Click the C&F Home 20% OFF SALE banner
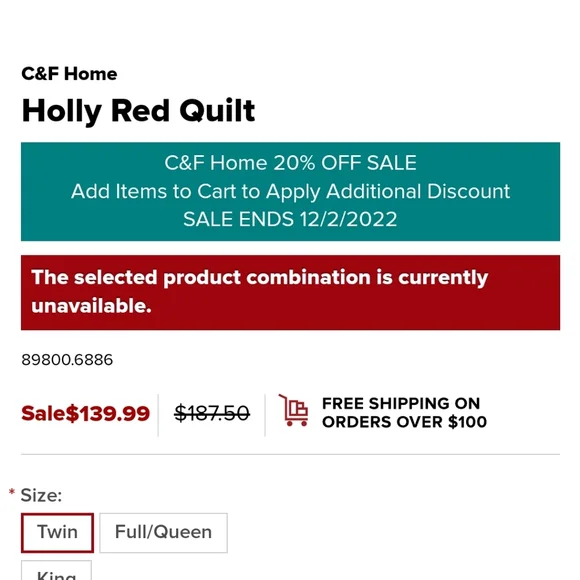This screenshot has height=580, width=580. 290,192
